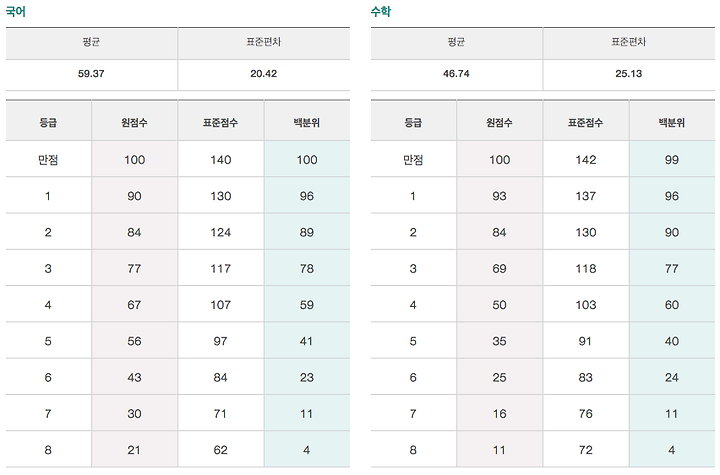Click the 평균 header in 국어 table
Viewport: 720px width, 475px height.
91,42
